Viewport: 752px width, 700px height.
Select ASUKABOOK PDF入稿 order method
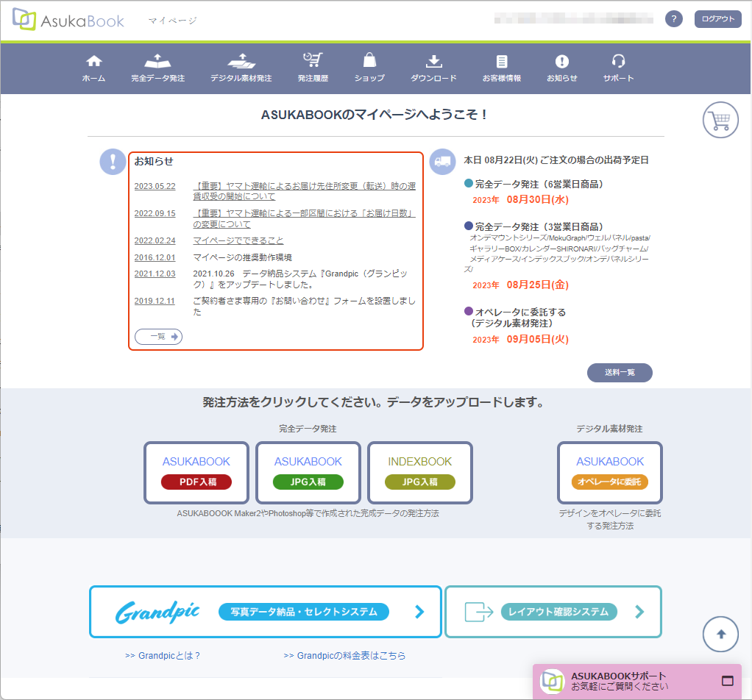[196, 472]
